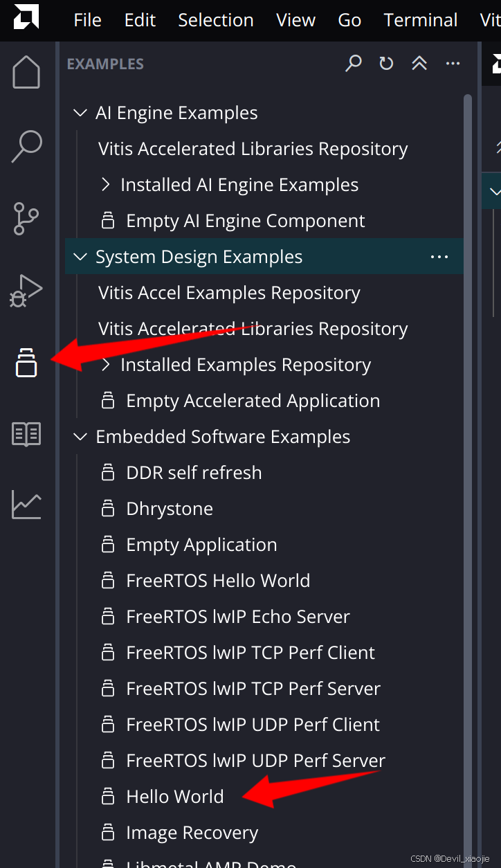
Task: Select Vitis Accelerated Libraries Repository under AI Engine
Action: point(253,149)
